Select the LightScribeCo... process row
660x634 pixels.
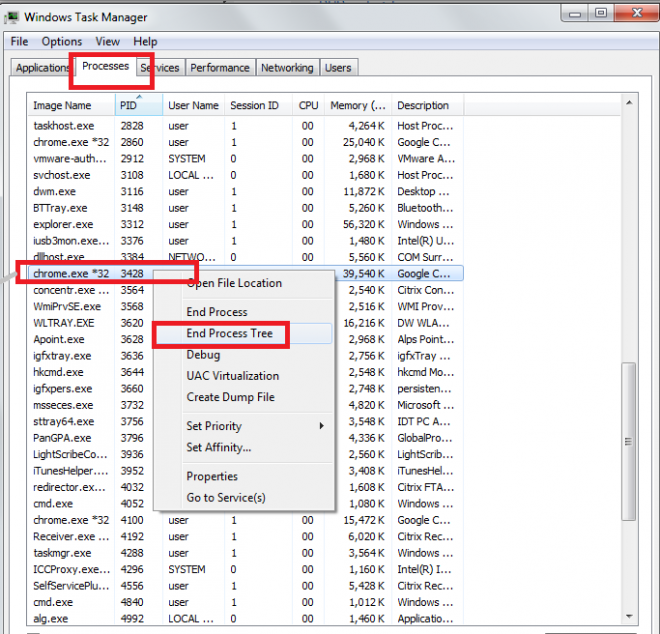point(246,454)
